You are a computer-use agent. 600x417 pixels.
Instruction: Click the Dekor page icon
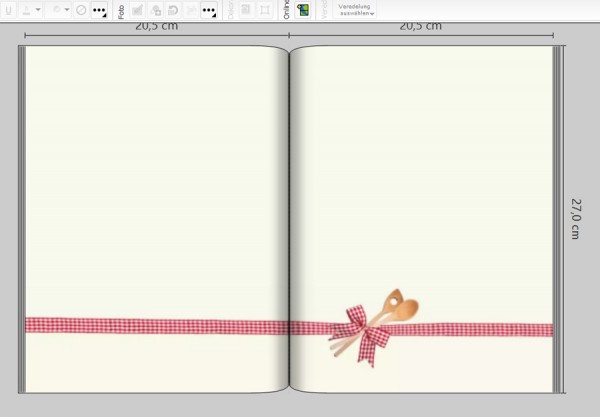click(246, 10)
